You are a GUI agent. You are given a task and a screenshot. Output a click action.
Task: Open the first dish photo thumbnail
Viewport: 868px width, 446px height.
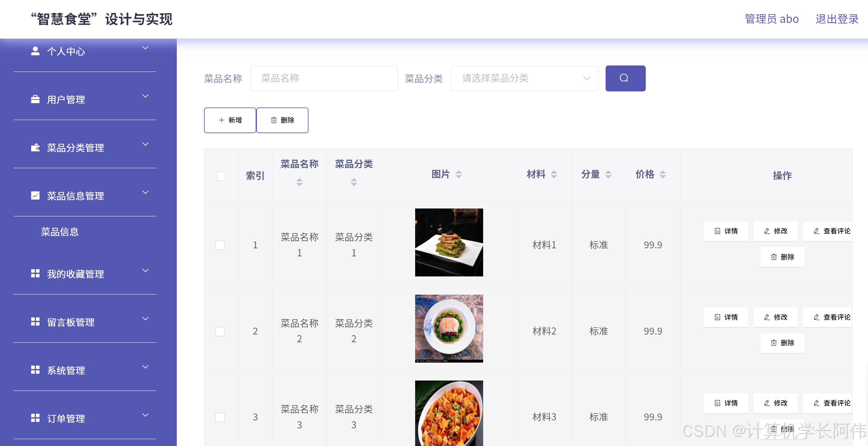pos(449,242)
